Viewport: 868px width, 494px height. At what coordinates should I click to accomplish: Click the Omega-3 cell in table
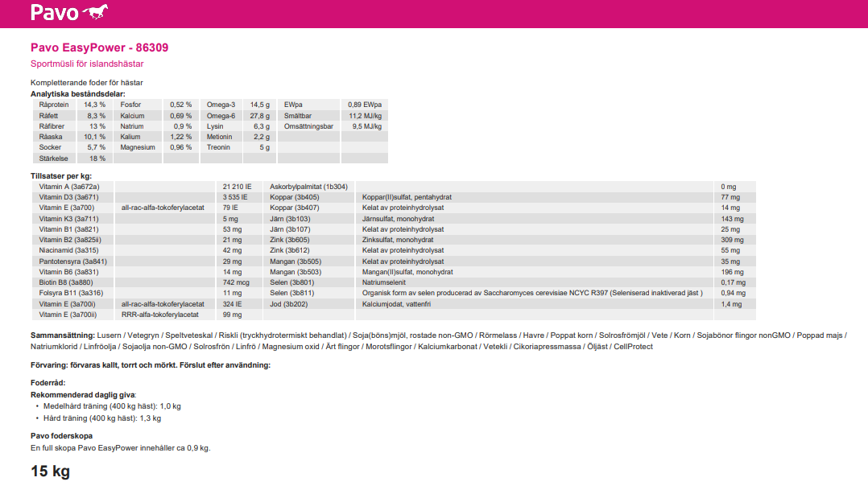coord(221,105)
